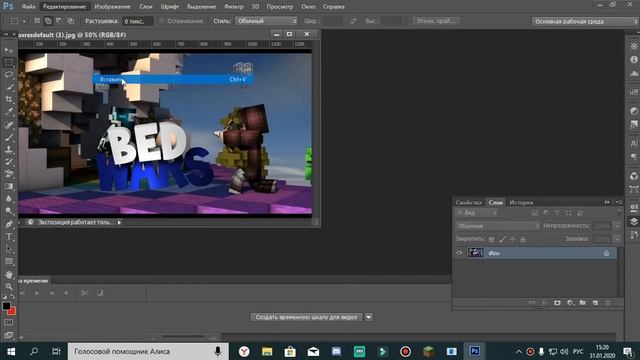Open the tool preset picker arrow
The width and height of the screenshot is (640, 360).
click(x=24, y=21)
